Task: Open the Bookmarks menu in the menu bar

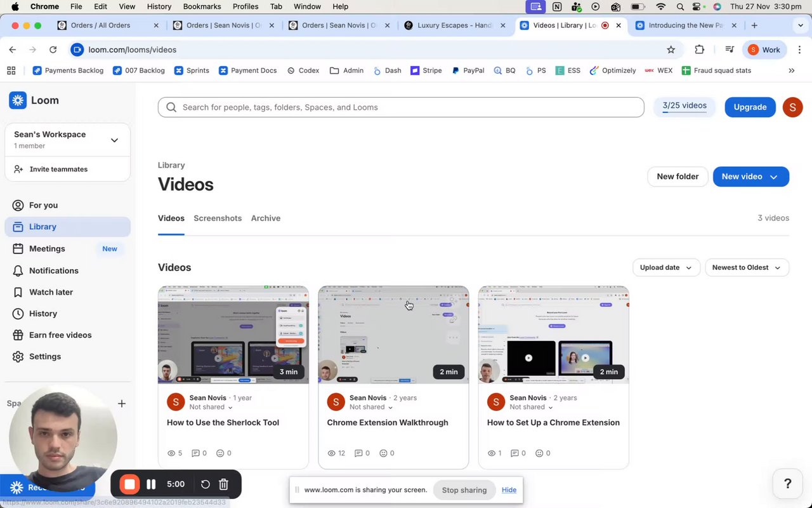Action: tap(202, 6)
